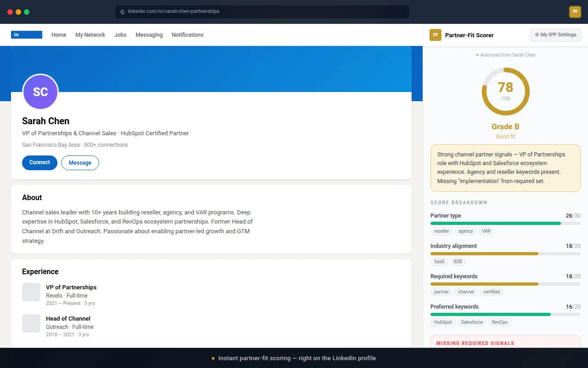Click the Preferred keywords score bar

click(505, 314)
